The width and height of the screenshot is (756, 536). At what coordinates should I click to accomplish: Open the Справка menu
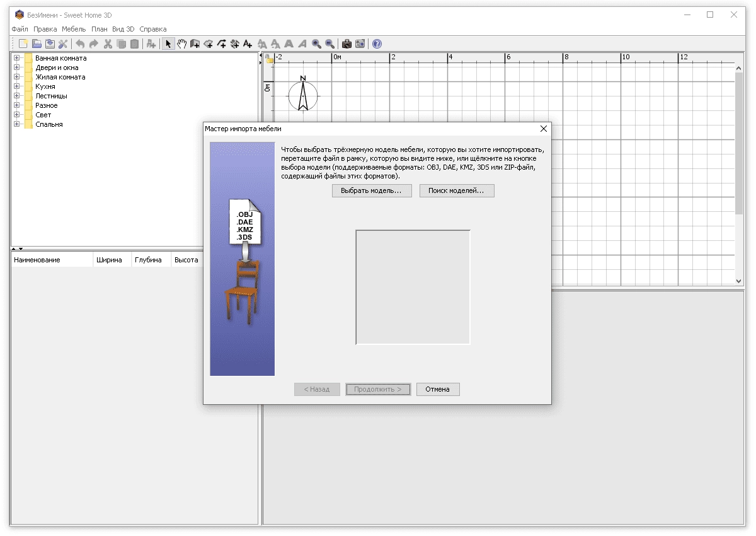[x=153, y=29]
